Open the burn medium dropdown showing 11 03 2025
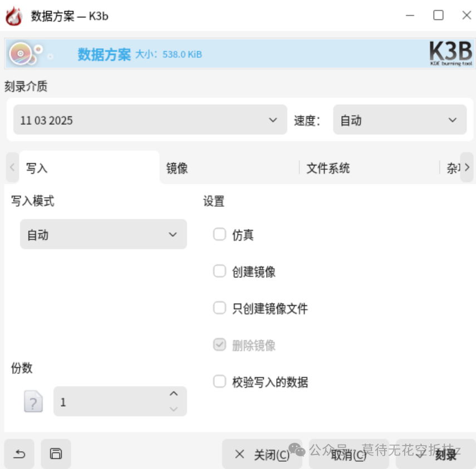 coord(150,120)
